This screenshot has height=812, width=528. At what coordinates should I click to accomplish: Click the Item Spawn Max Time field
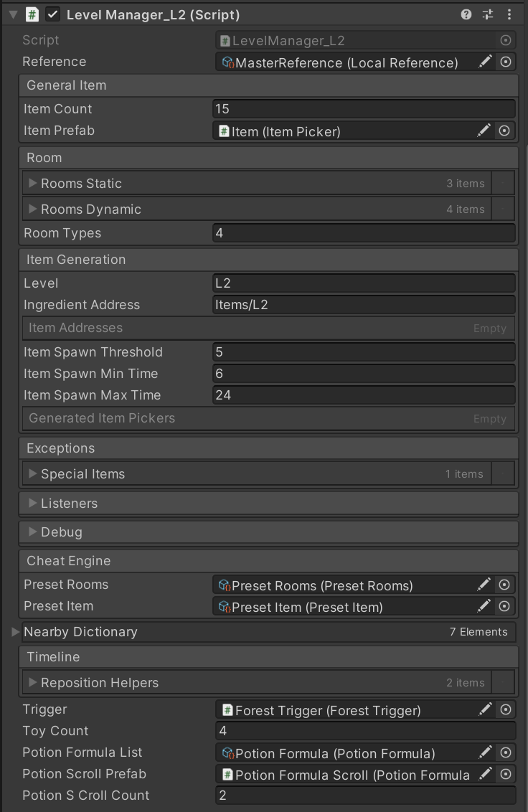click(x=364, y=395)
